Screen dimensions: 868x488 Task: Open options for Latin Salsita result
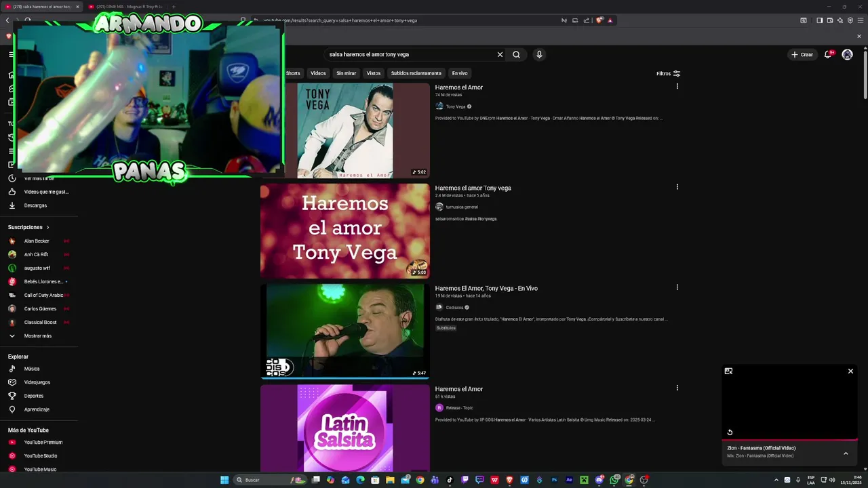(677, 388)
